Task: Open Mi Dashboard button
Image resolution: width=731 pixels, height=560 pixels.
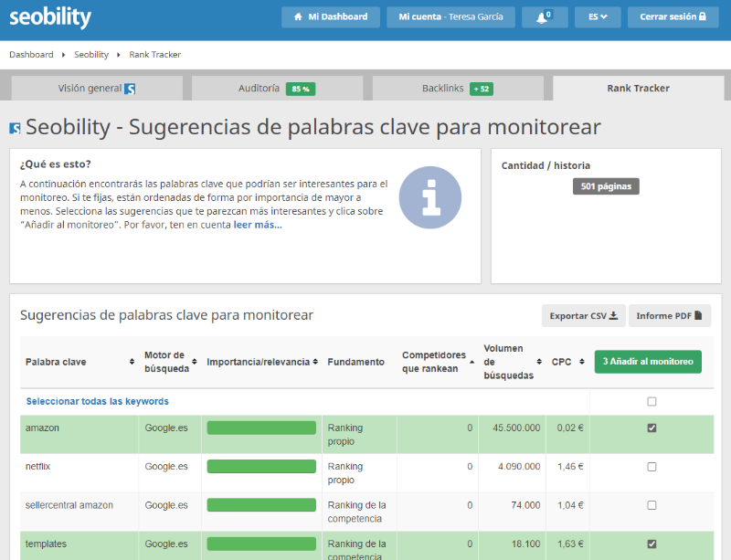Action: tap(331, 17)
